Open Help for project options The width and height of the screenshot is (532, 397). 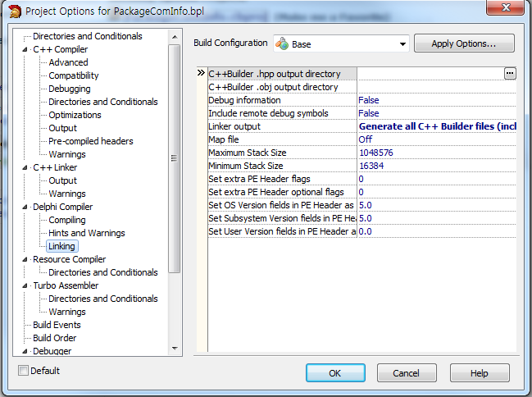coord(480,373)
